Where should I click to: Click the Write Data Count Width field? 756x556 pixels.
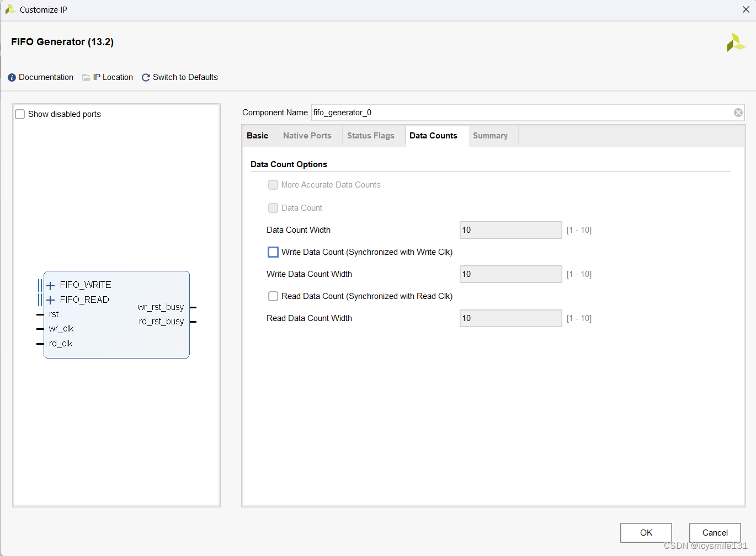pos(510,274)
